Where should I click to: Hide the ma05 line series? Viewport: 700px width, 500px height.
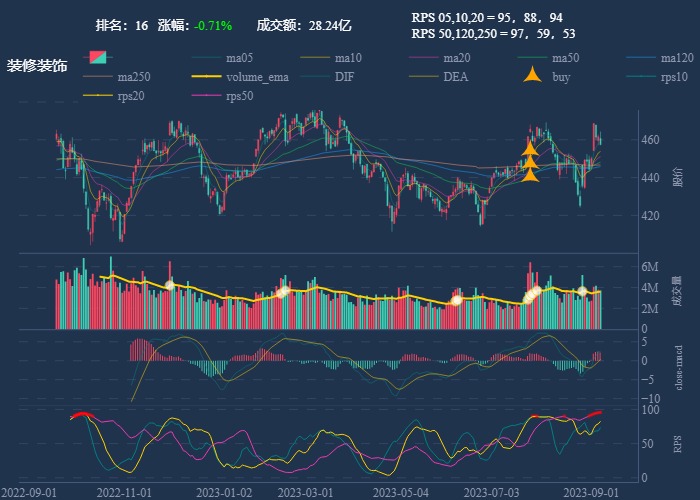[x=239, y=58]
